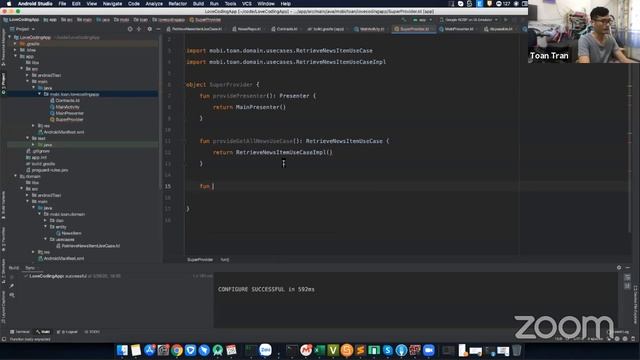Image resolution: width=640 pixels, height=360 pixels.
Task: Click the provideGetAllNewsUseCase function name
Action: click(252, 141)
